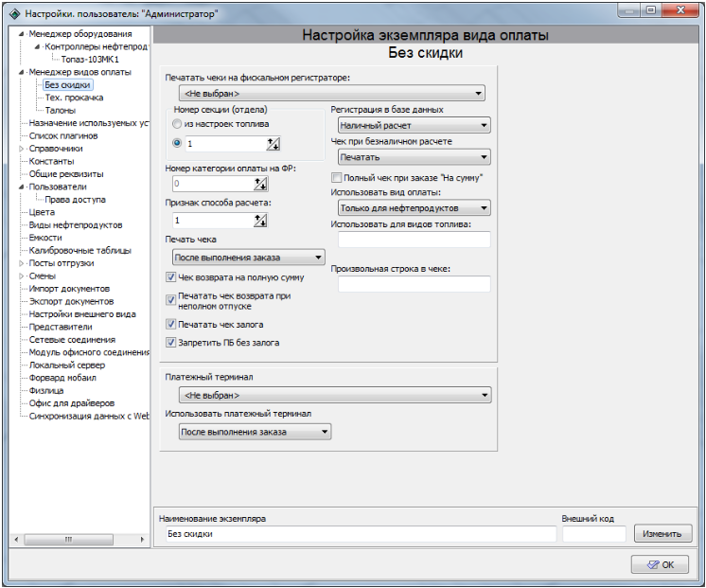Image resolution: width=706 pixels, height=588 pixels.
Task: Click the 'Признак способа расчета' number field
Action: tap(213, 221)
